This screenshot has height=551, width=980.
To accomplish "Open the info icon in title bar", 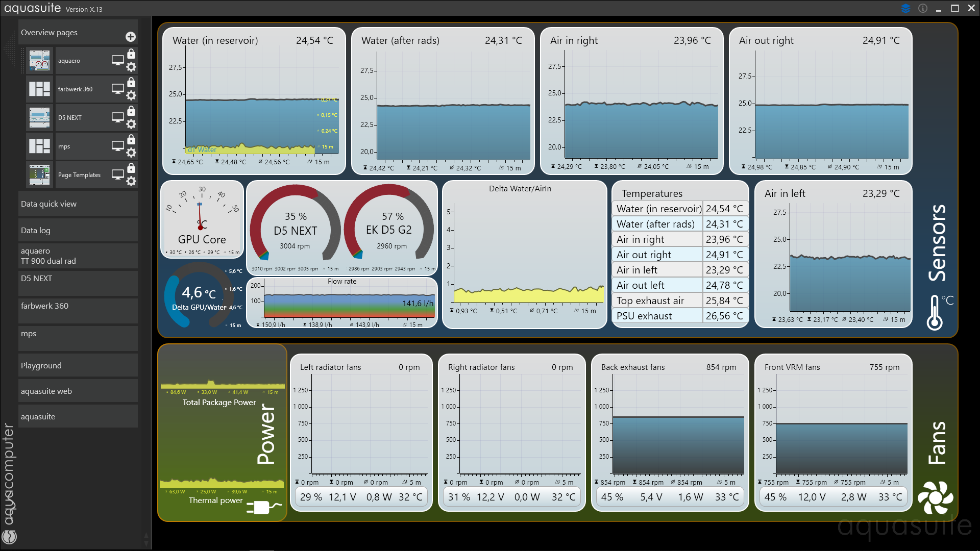I will click(922, 8).
